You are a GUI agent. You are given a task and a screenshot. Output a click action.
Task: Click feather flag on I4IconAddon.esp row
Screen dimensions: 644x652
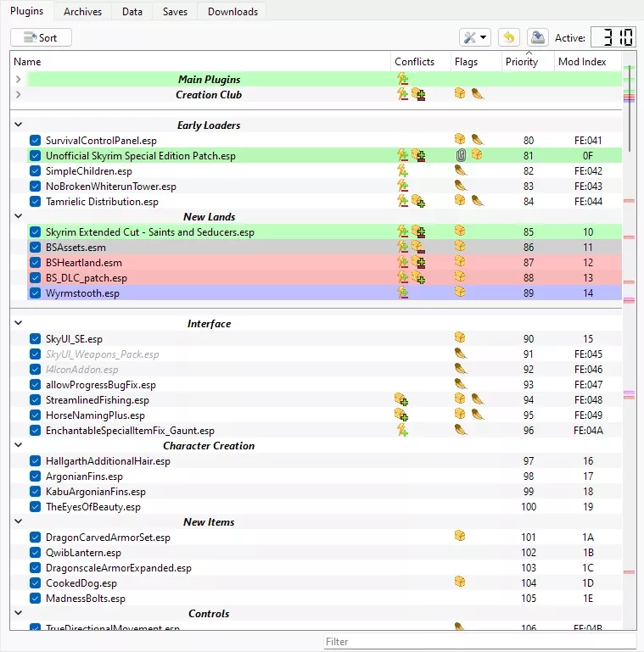(x=461, y=369)
